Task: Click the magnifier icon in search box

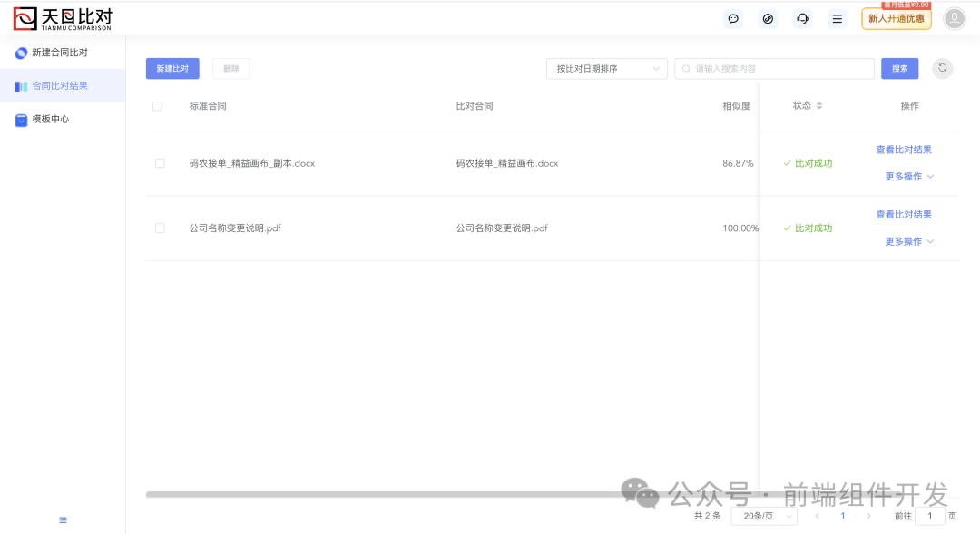Action: pyautogui.click(x=686, y=69)
